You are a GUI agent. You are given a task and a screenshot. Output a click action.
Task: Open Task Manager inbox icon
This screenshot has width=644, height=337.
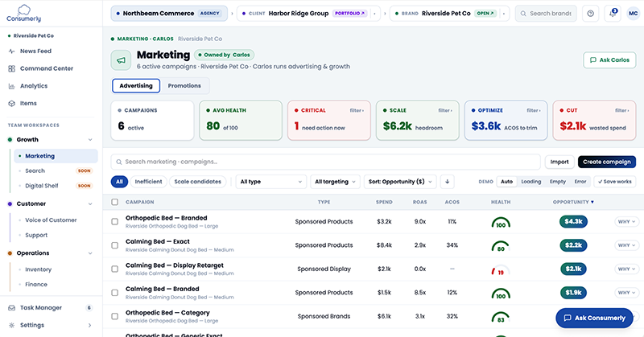tap(11, 308)
